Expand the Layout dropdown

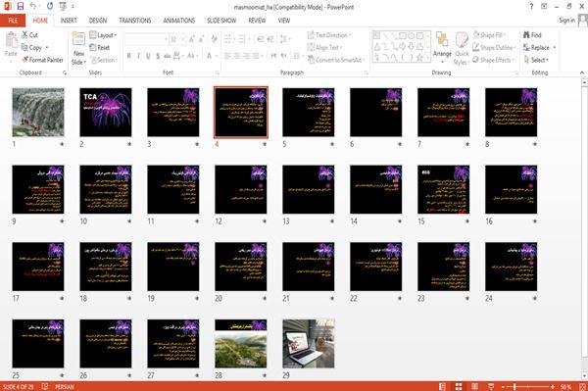click(x=103, y=35)
